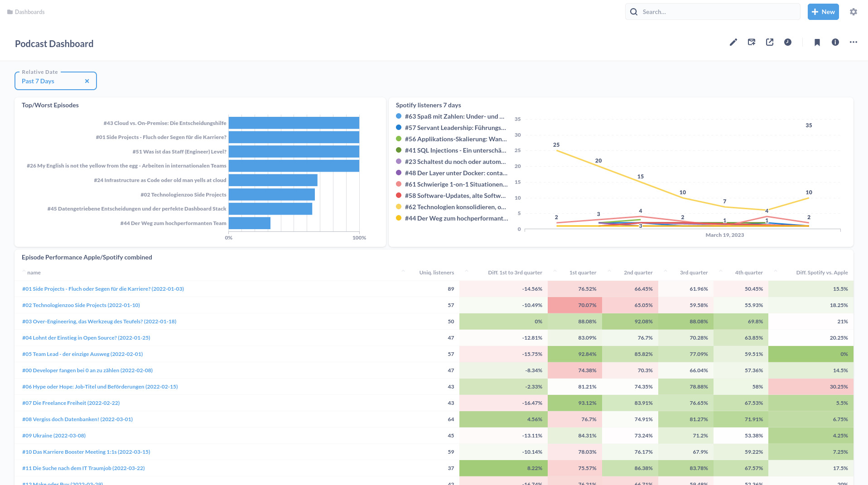Toggle legend series #44 Der Weg zum hochperformanten
This screenshot has width=868, height=485.
click(456, 218)
